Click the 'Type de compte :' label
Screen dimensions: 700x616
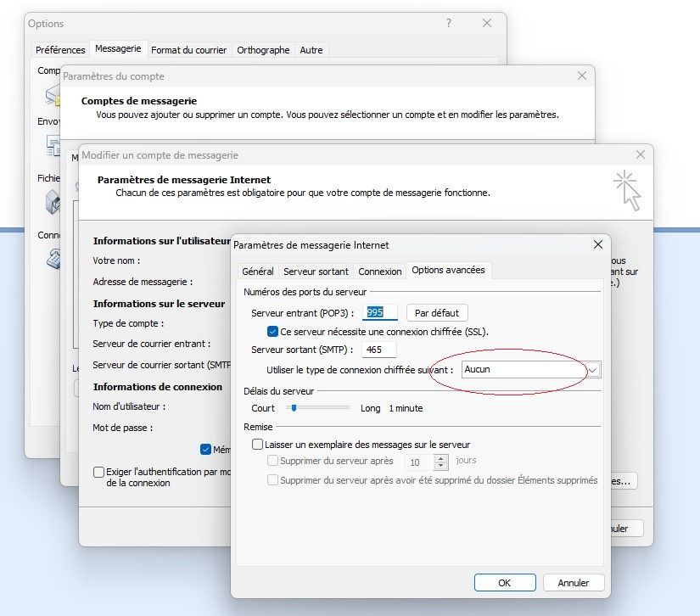point(128,323)
